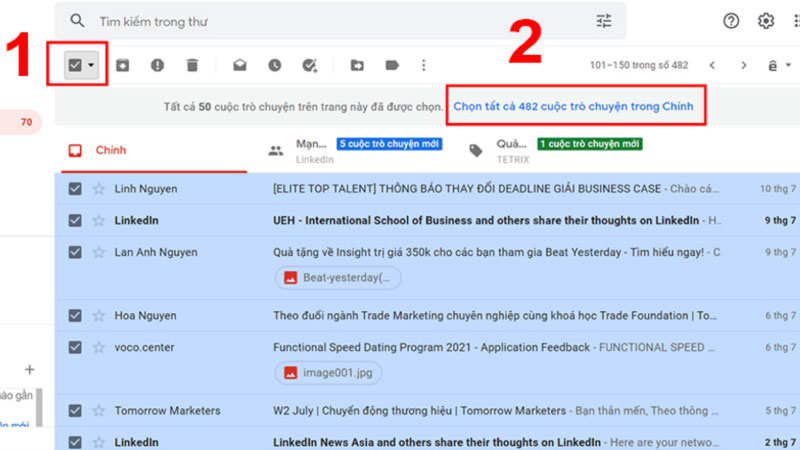The width and height of the screenshot is (800, 450).
Task: Open the Beat-yesterday attachment chip
Action: pyautogui.click(x=338, y=278)
